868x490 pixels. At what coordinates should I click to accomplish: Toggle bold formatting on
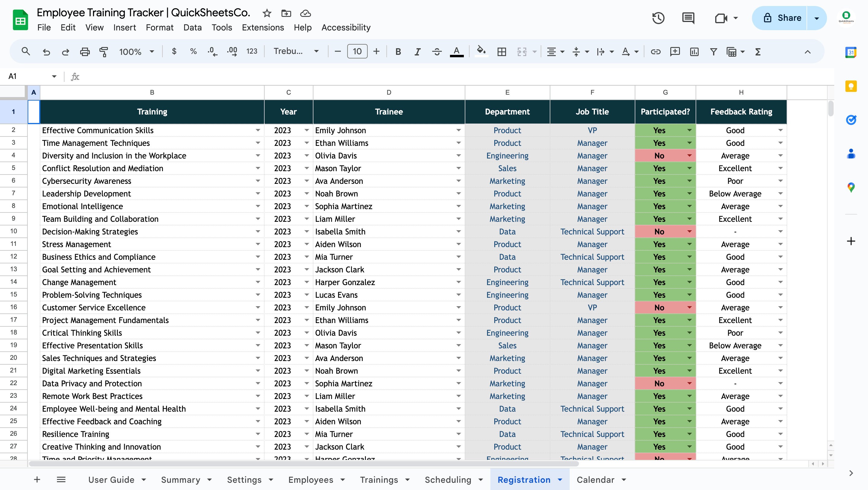coord(398,52)
